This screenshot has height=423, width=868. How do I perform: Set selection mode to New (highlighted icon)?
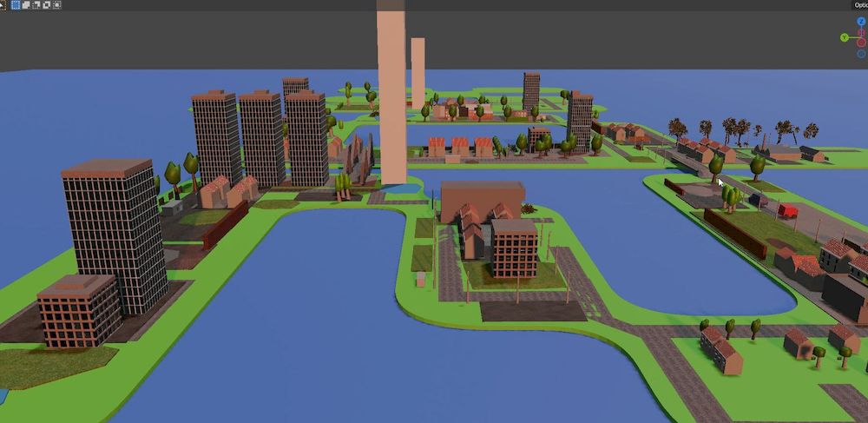tap(16, 4)
